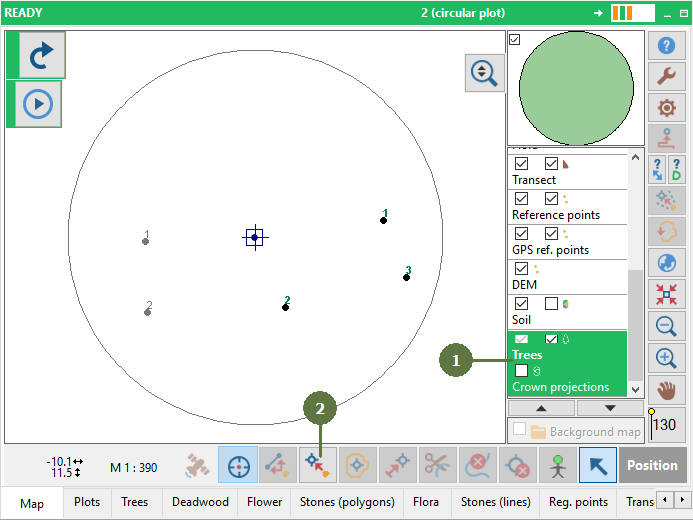The height and width of the screenshot is (520, 693).
Task: Toggle second Reference points label checkbox
Action: point(551,198)
